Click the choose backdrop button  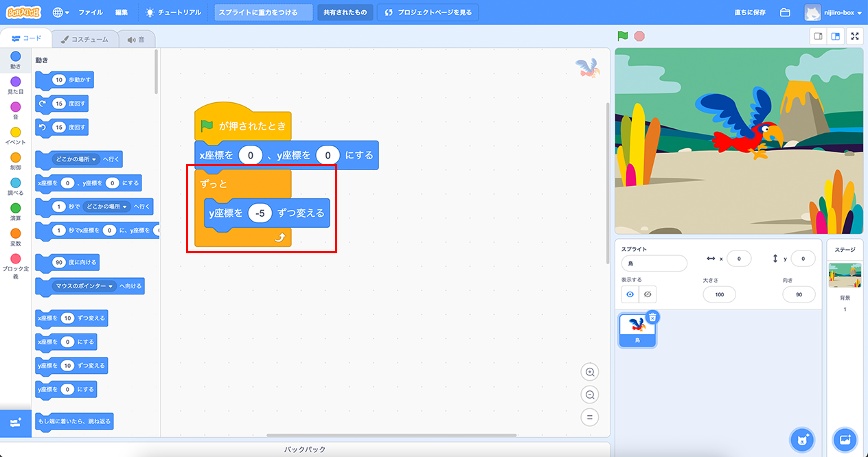(845, 438)
